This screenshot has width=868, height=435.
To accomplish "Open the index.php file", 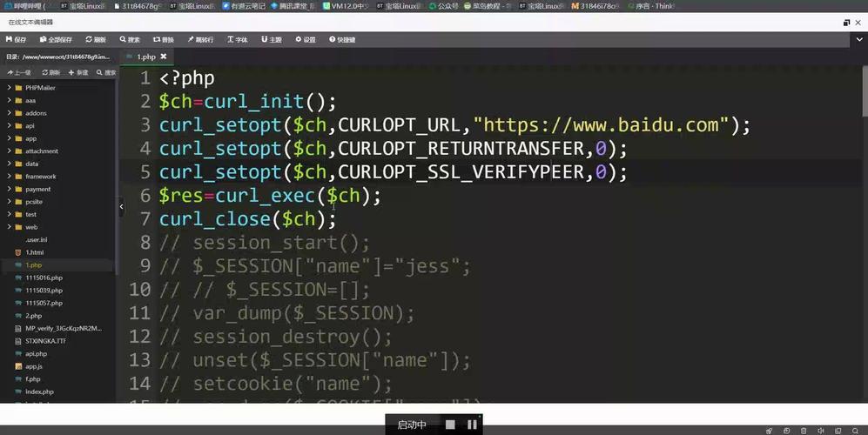I will pyautogui.click(x=39, y=391).
